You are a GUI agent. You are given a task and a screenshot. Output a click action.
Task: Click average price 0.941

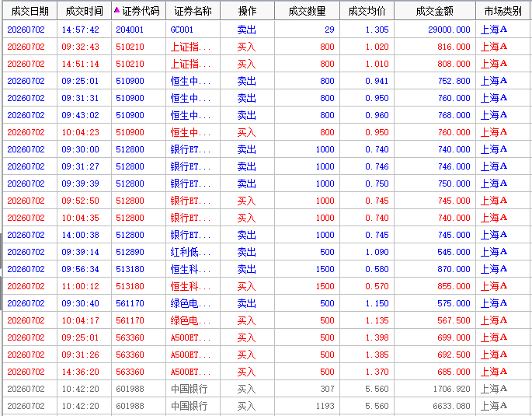pos(377,81)
